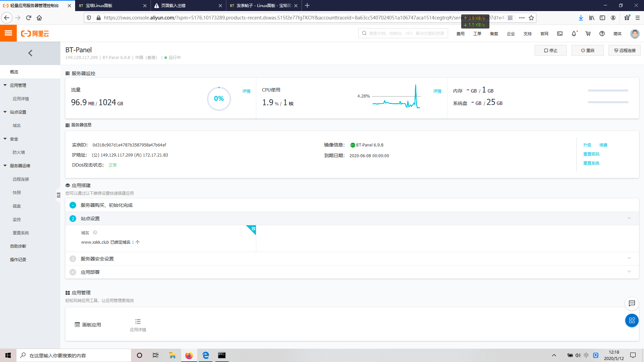The image size is (644, 362).
Task: Click the domain help question icon
Action: pos(95,233)
